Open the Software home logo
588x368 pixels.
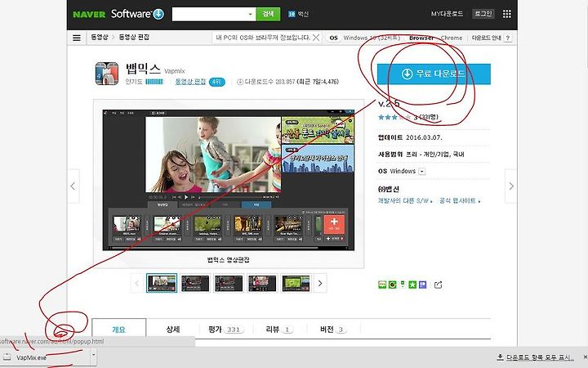coord(137,14)
